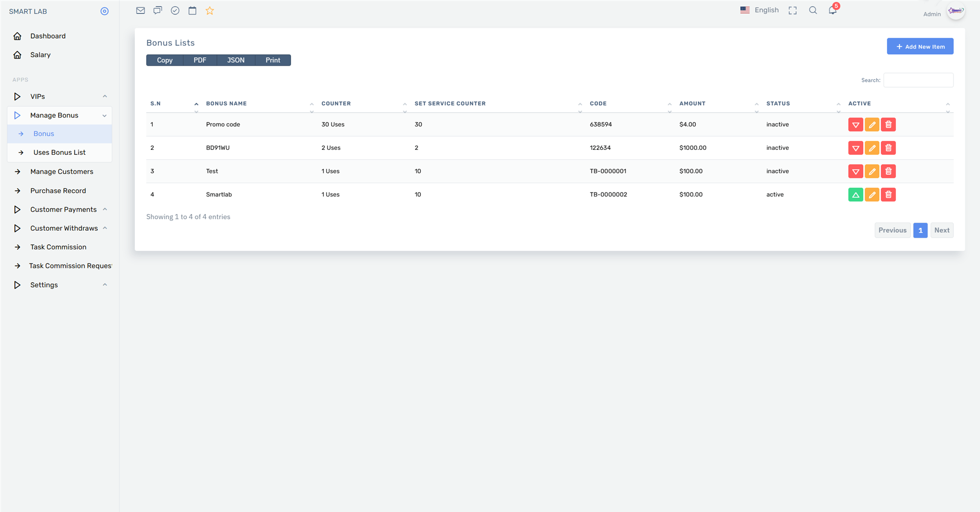
Task: Click the 30 Uses counter cell
Action: click(x=333, y=124)
